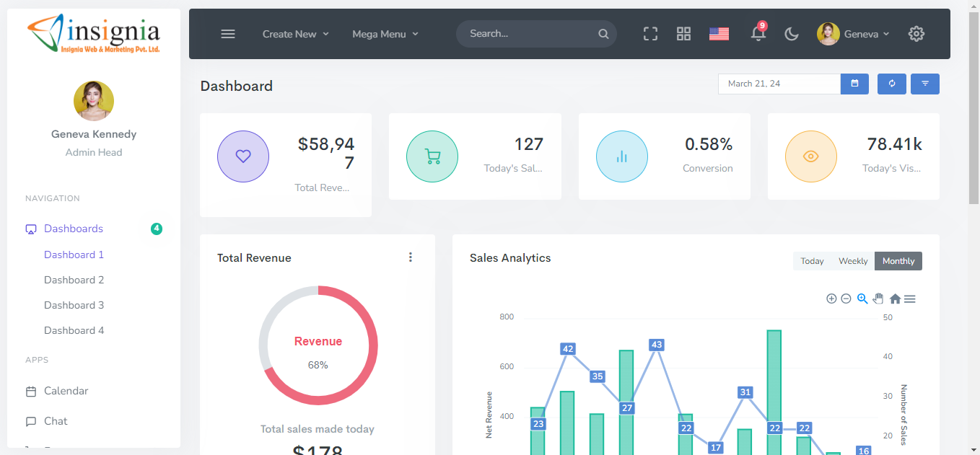Toggle dark mode with moon icon
The width and height of the screenshot is (980, 455).
(x=792, y=34)
